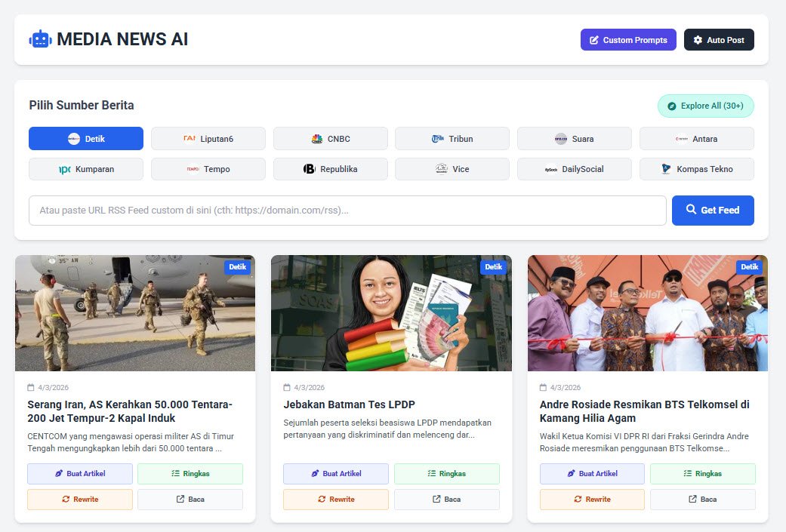This screenshot has height=532, width=786.
Task: Open the soldiers and aircraft article thumbnail
Action: 135,313
